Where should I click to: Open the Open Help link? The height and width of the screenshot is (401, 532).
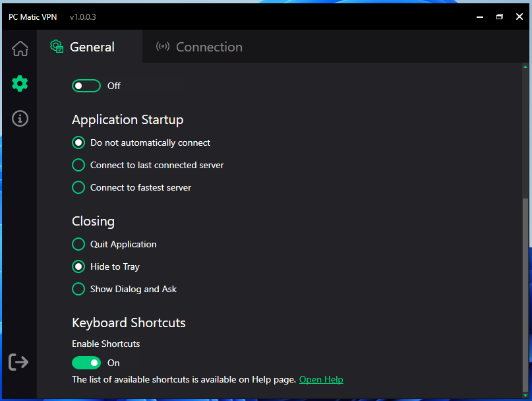321,379
